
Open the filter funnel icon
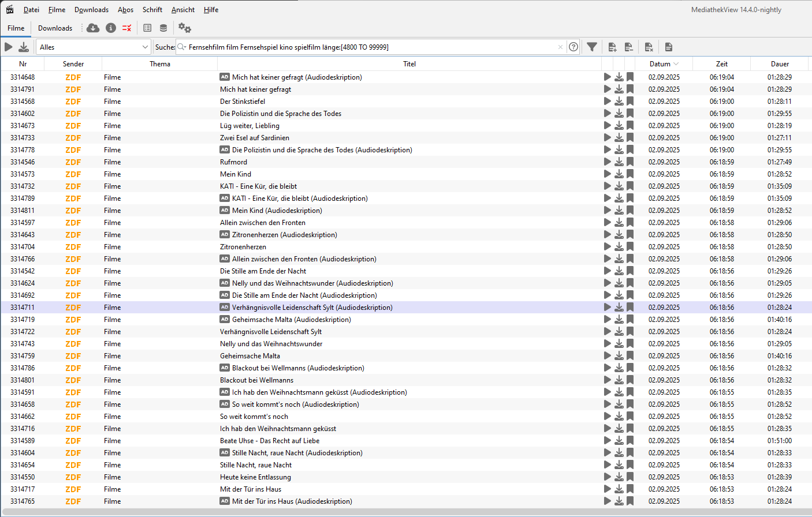coord(592,47)
